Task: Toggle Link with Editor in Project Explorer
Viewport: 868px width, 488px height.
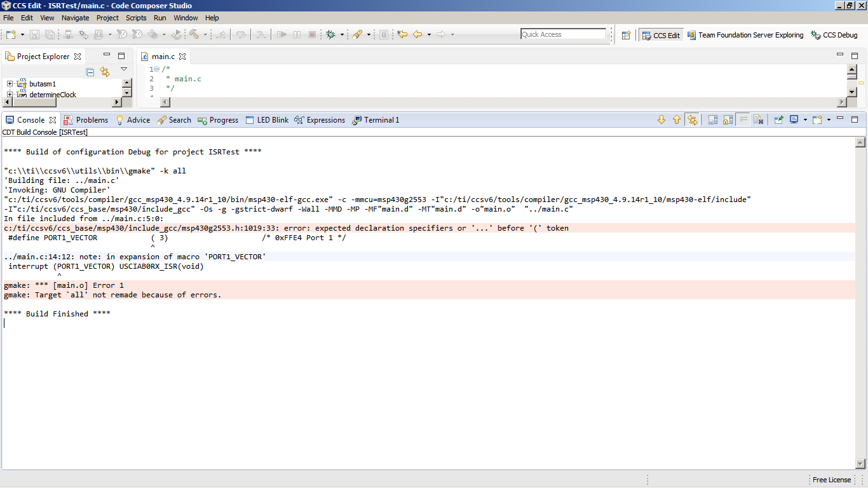Action: pyautogui.click(x=105, y=72)
